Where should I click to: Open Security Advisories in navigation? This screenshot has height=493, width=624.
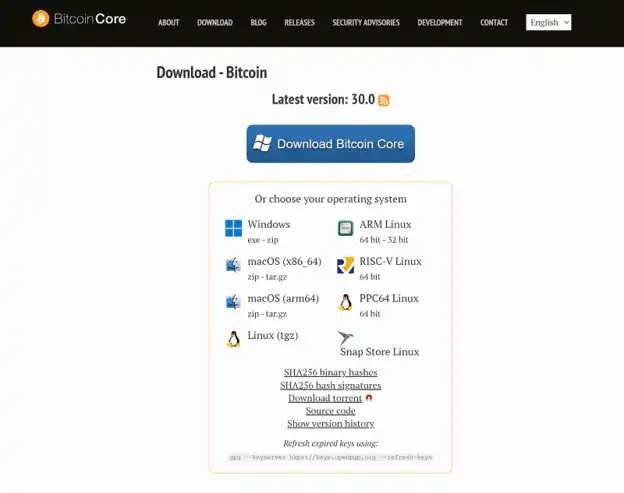click(x=366, y=23)
